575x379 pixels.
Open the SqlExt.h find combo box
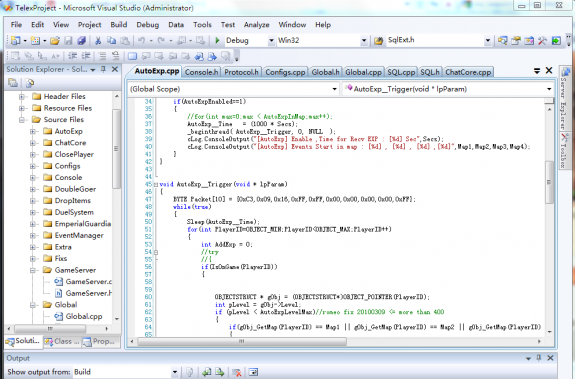(x=488, y=41)
